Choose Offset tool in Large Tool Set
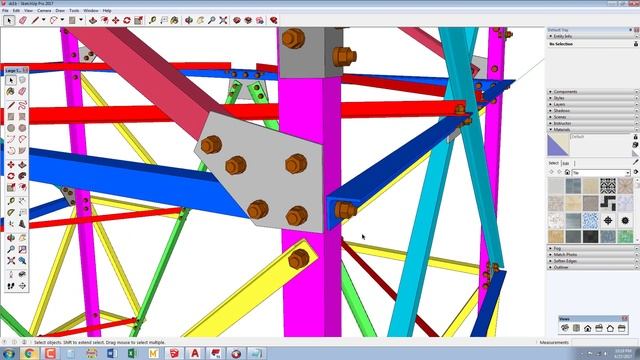 [x=22, y=187]
